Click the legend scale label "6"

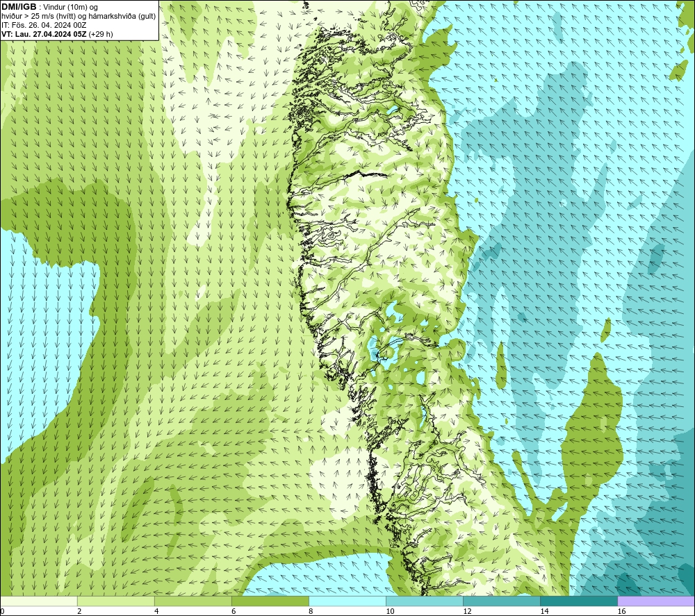(234, 612)
